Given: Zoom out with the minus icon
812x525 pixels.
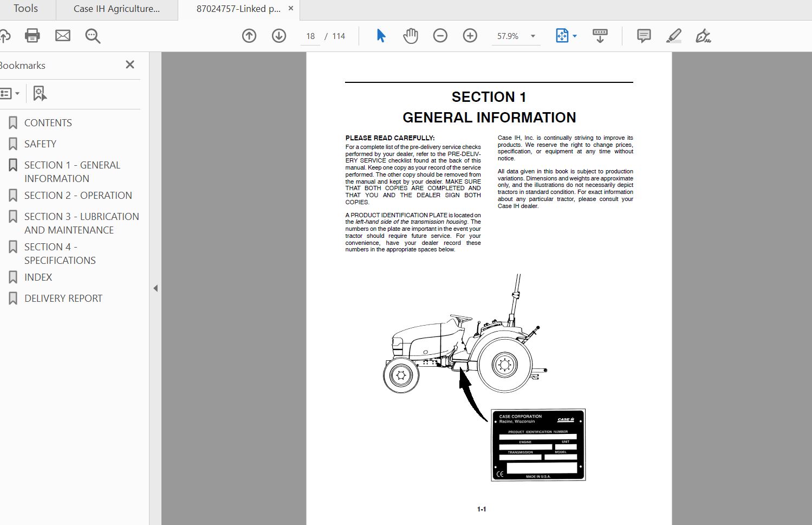Looking at the screenshot, I should coord(440,36).
